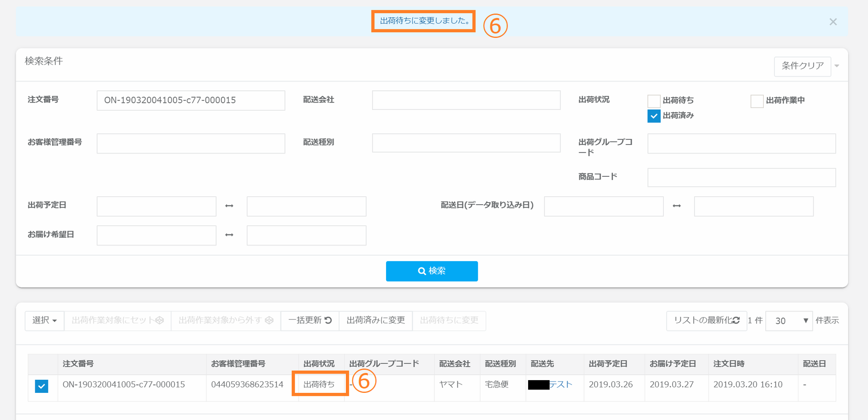The height and width of the screenshot is (420, 868).
Task: Click the 注文番号 search input field
Action: (x=191, y=100)
